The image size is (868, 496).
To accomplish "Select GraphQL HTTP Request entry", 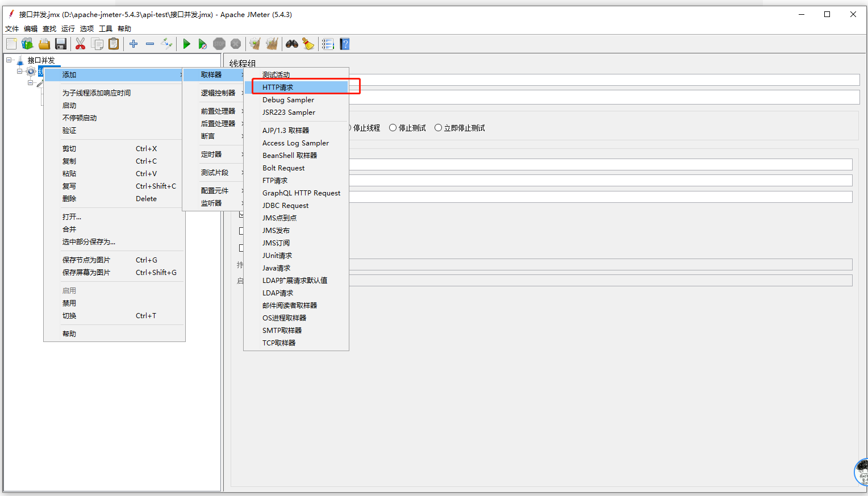I will 296,193.
